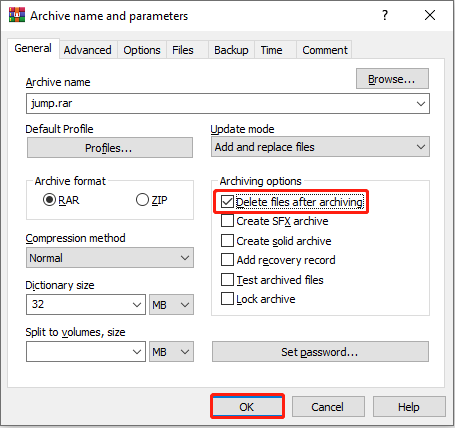The width and height of the screenshot is (455, 428).
Task: Click the Split to volumes, size label
Action: coord(76,332)
